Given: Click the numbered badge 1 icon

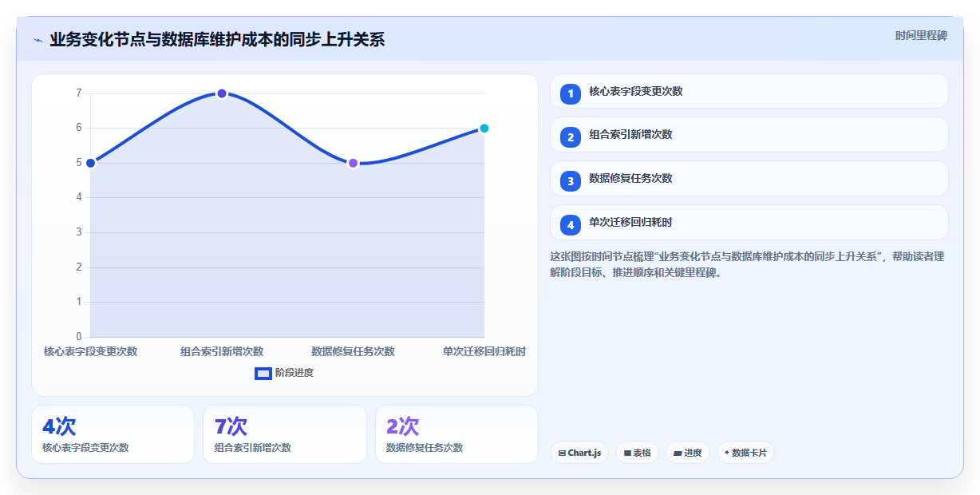Looking at the screenshot, I should [x=571, y=94].
